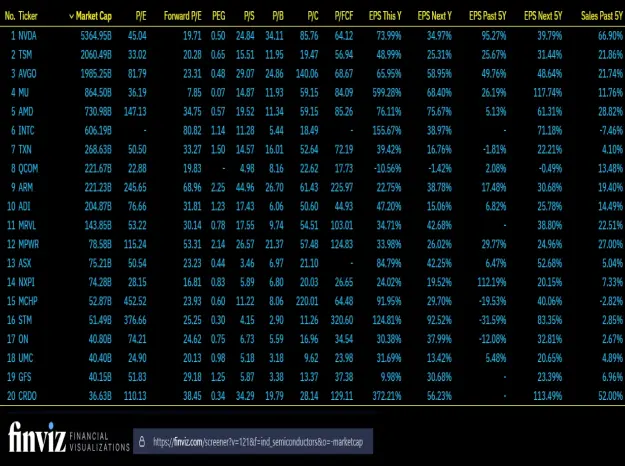Click the P/FCF column header
The image size is (625, 466).
[x=344, y=16]
